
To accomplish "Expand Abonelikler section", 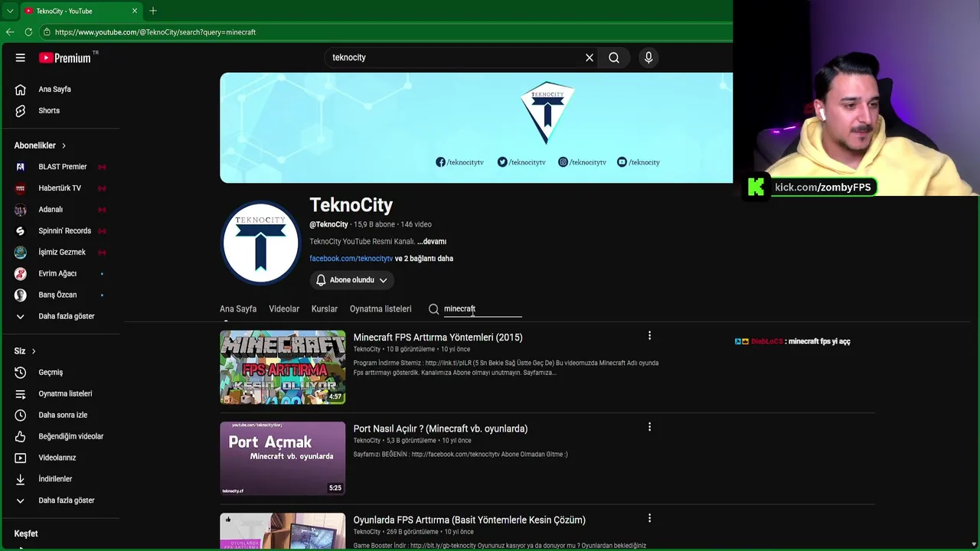I will [x=41, y=145].
